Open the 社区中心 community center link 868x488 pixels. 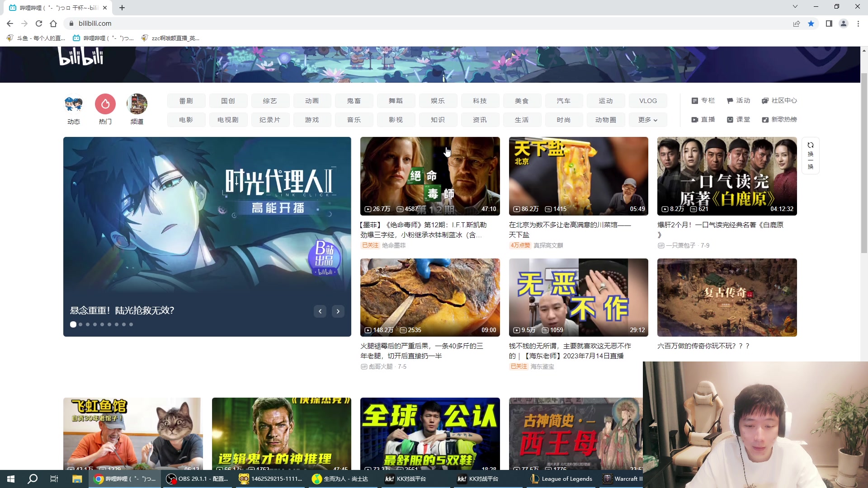click(x=779, y=101)
